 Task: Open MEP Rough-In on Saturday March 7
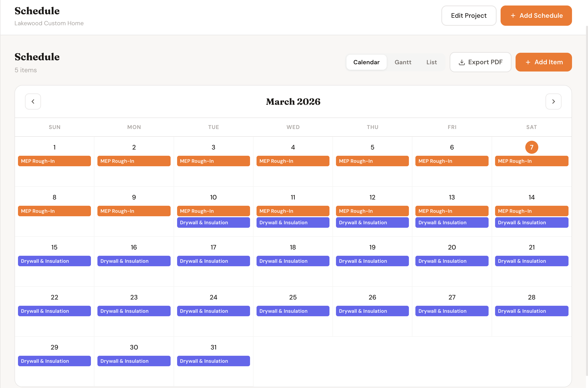(532, 161)
